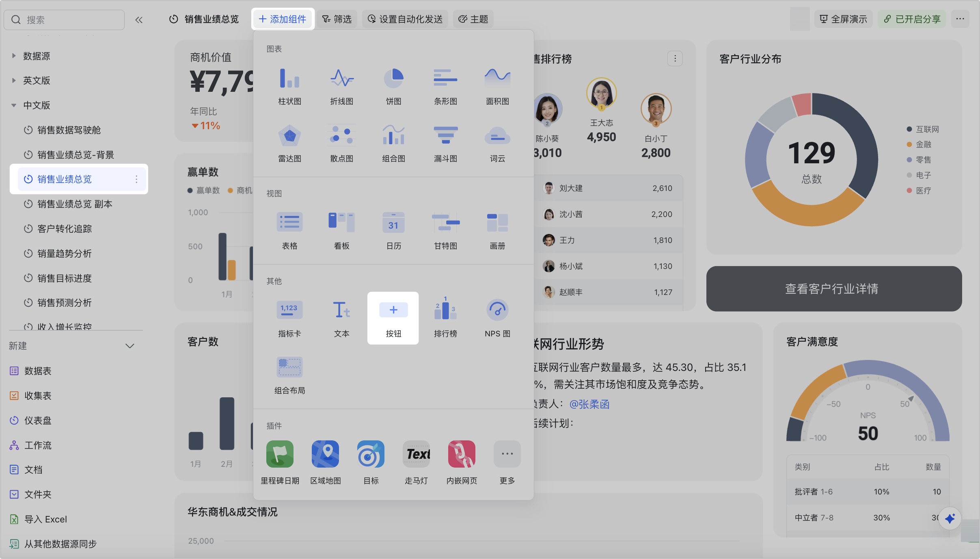
Task: Select the 面积图 area chart component
Action: click(x=497, y=87)
